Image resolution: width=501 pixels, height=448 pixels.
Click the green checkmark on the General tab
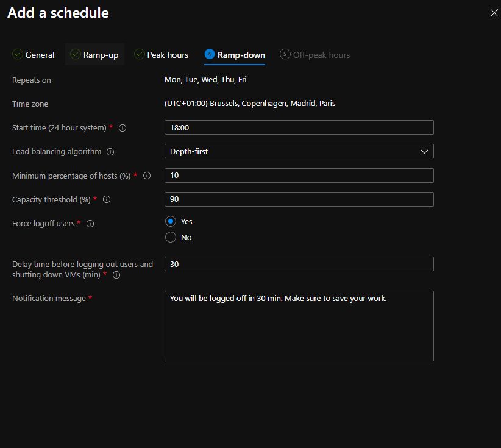(18, 54)
